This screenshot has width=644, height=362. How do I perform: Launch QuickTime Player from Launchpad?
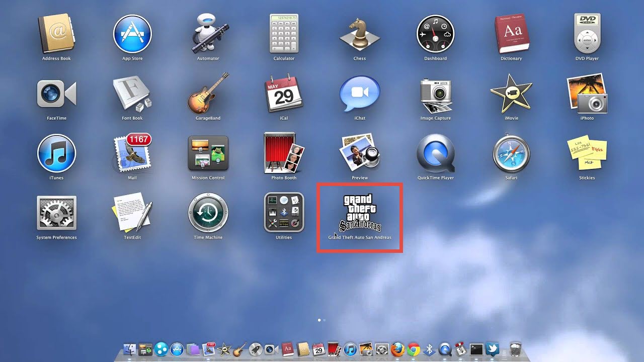(x=435, y=153)
